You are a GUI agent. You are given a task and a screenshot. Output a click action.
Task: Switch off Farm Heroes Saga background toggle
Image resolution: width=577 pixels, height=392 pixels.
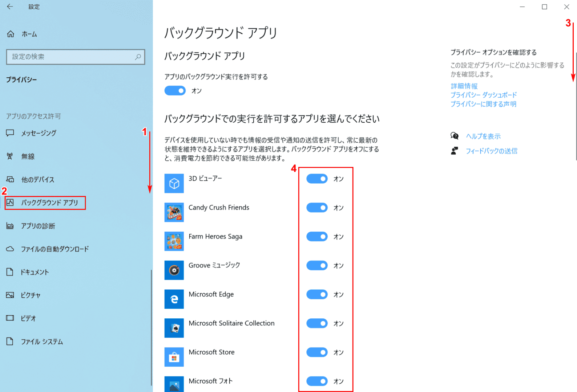tap(317, 237)
